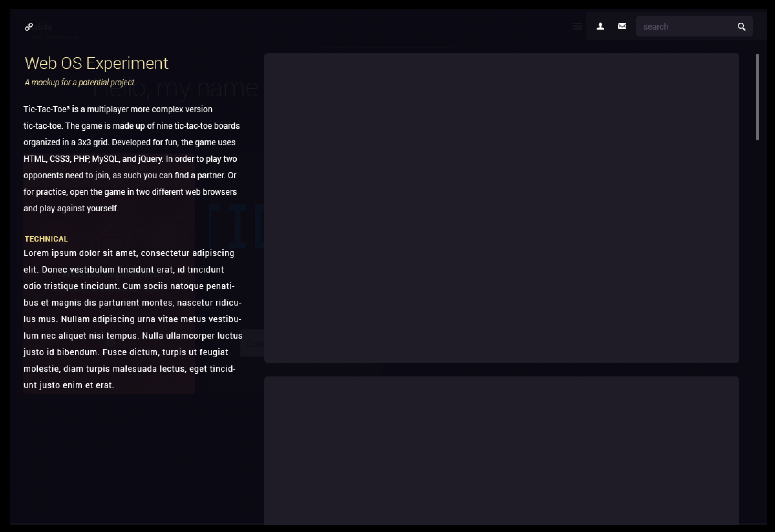This screenshot has height=532, width=775.
Task: Click the mockup for a potential project subtitle
Action: pos(79,83)
